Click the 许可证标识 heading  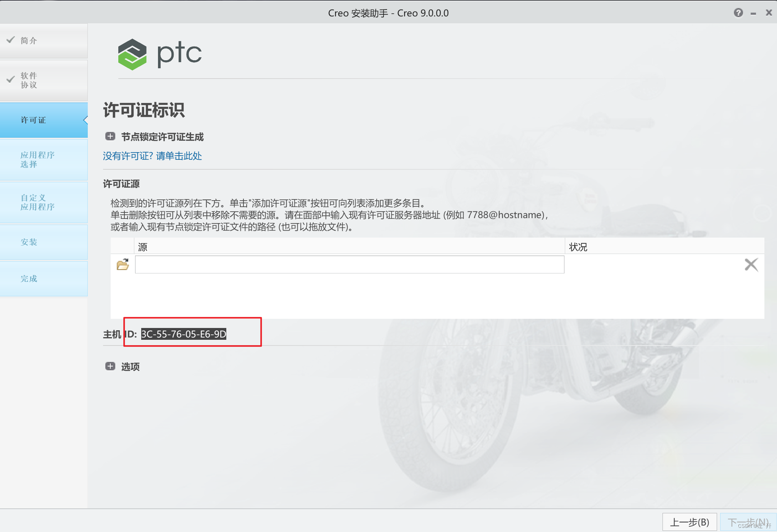point(144,110)
